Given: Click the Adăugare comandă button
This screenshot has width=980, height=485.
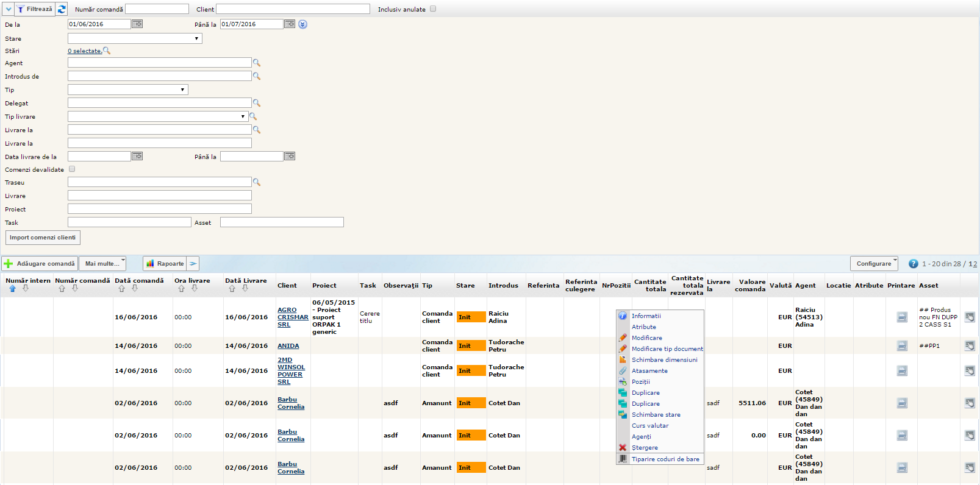Looking at the screenshot, I should 40,264.
